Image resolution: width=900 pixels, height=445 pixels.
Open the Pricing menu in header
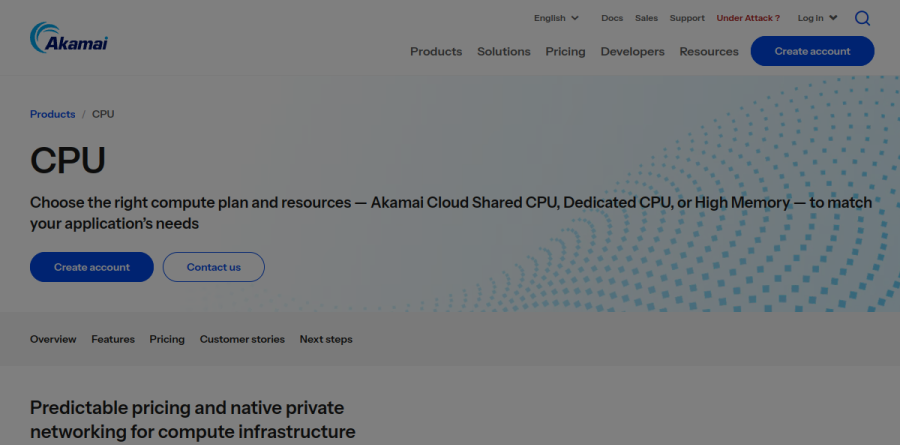point(565,52)
